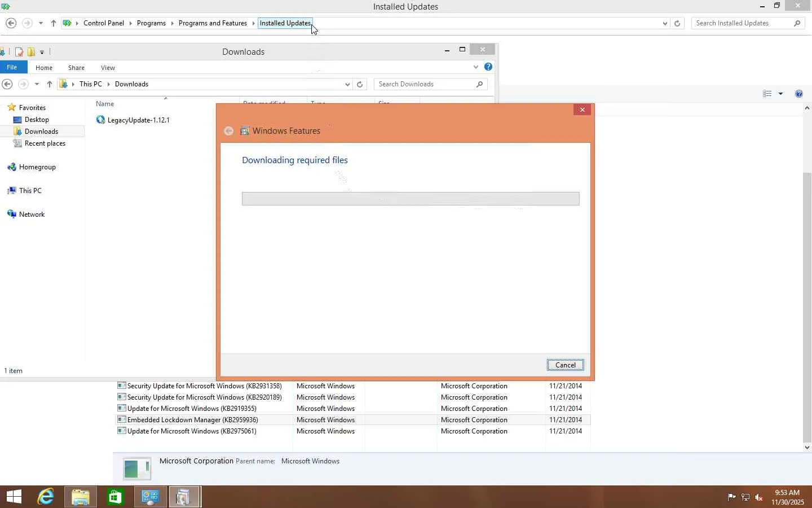
Task: Click the Recent places icon
Action: click(x=17, y=143)
